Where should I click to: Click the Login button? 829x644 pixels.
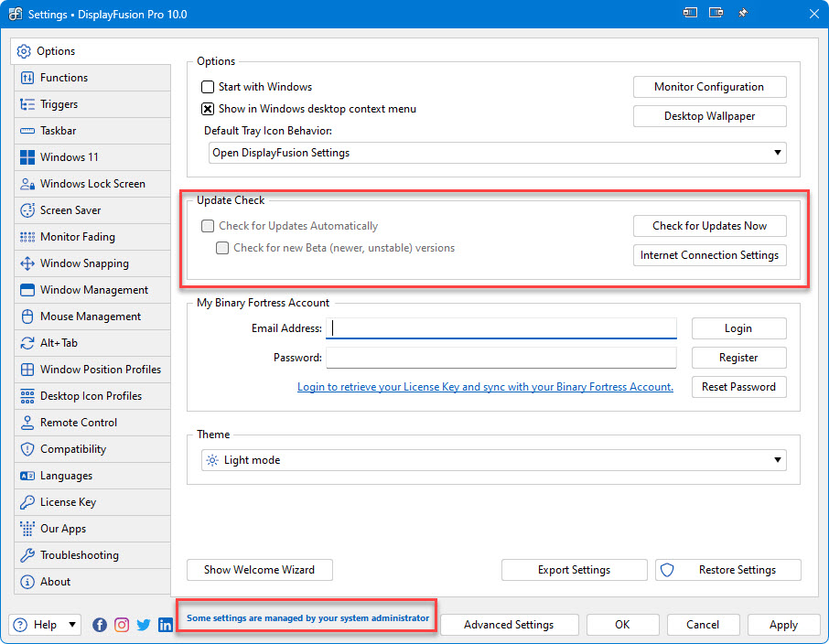pos(738,328)
